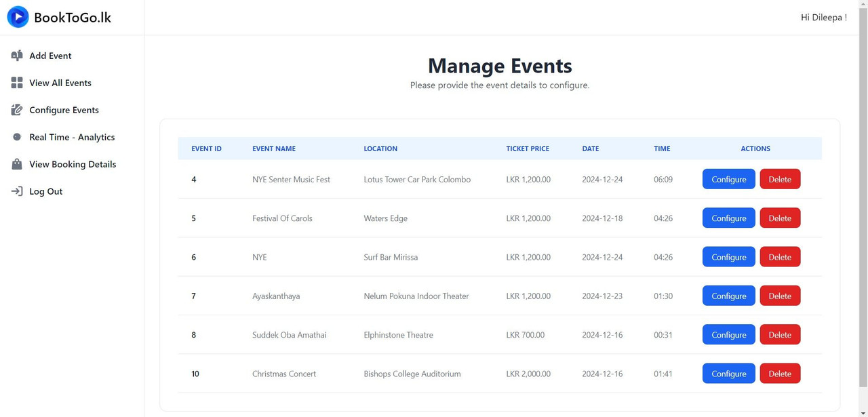Click the Add Event sidebar icon
This screenshot has height=417, width=868.
click(17, 56)
